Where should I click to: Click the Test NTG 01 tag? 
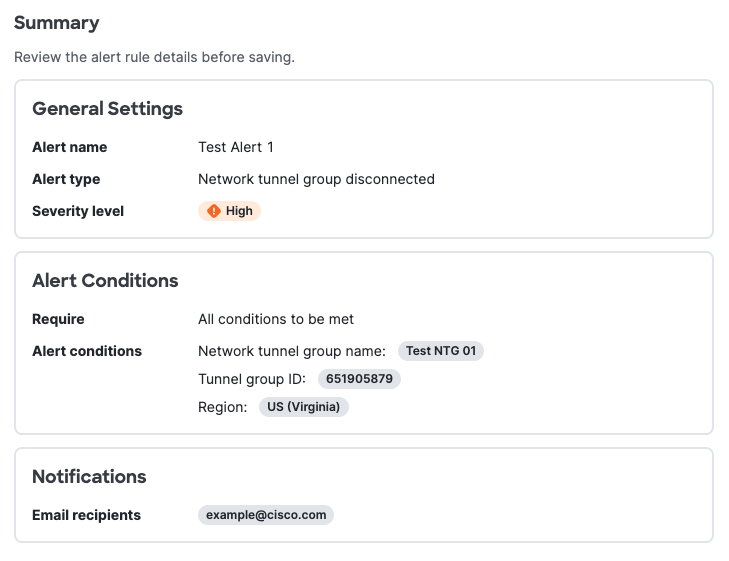441,351
